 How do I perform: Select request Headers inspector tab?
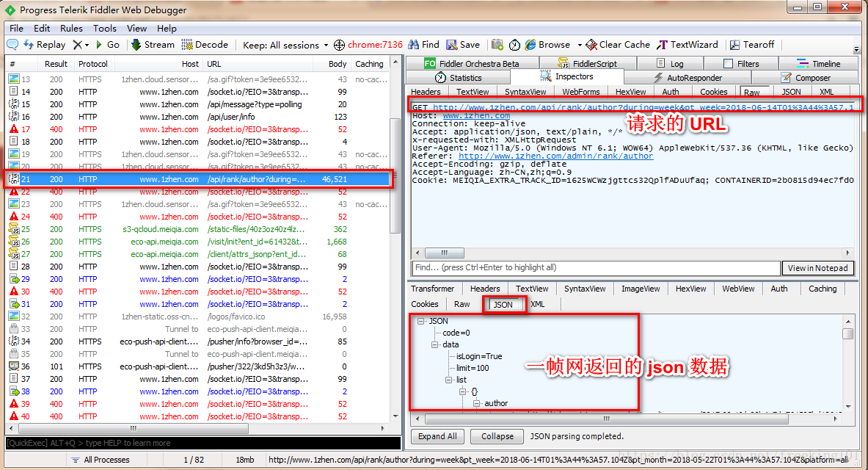[426, 92]
